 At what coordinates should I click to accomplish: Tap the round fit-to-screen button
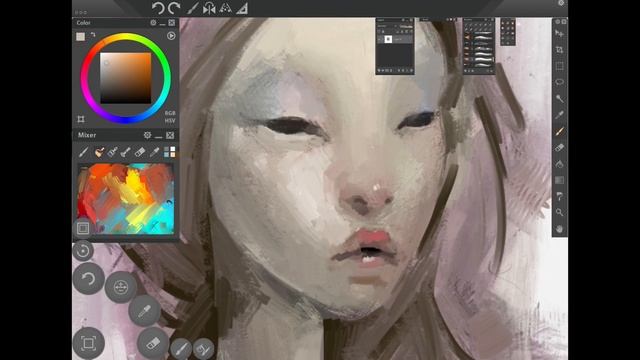pyautogui.click(x=89, y=343)
